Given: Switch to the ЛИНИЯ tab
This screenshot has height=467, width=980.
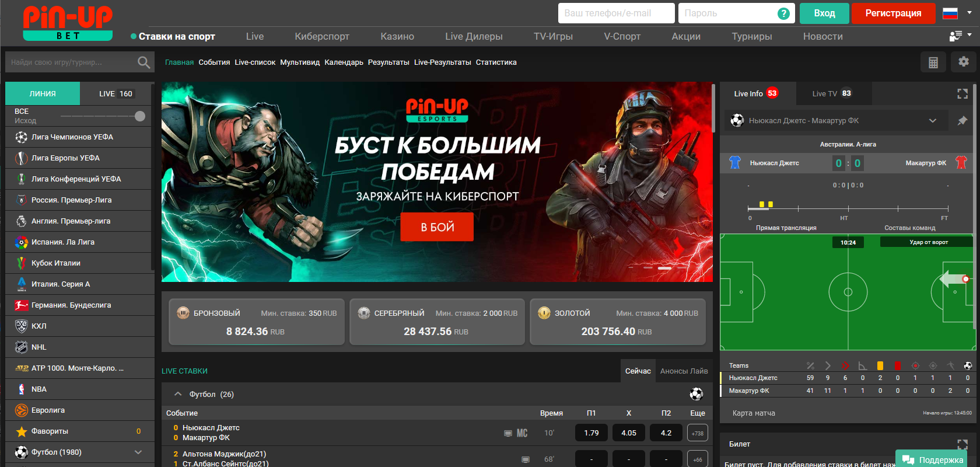Looking at the screenshot, I should [43, 93].
